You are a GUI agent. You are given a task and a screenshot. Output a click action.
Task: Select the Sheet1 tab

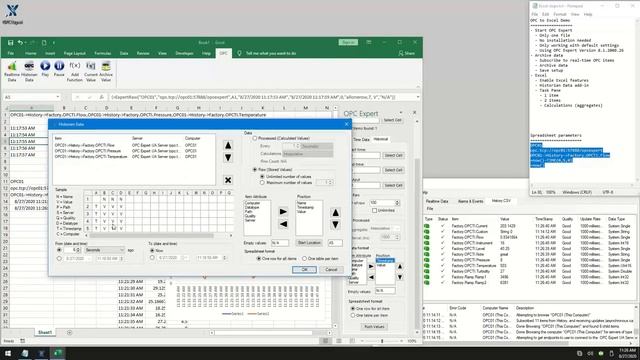(x=45, y=333)
